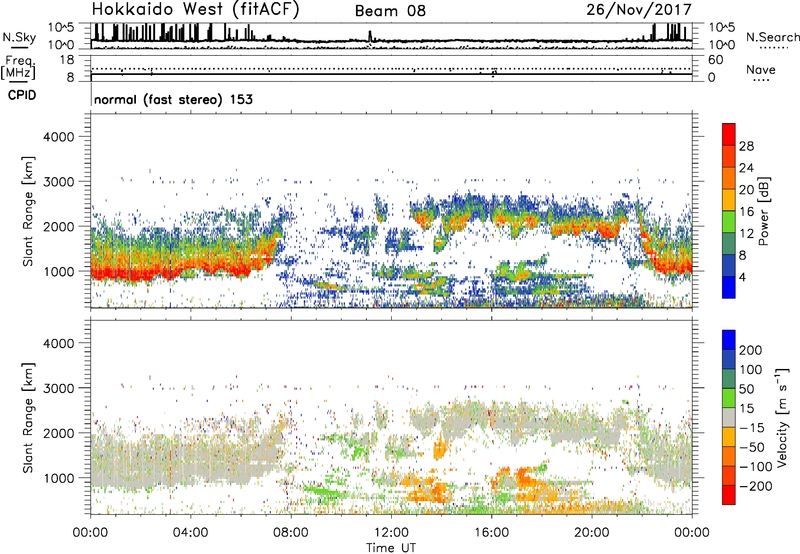
Task: Click the '4' power colorbar tick label
Action: [x=742, y=277]
